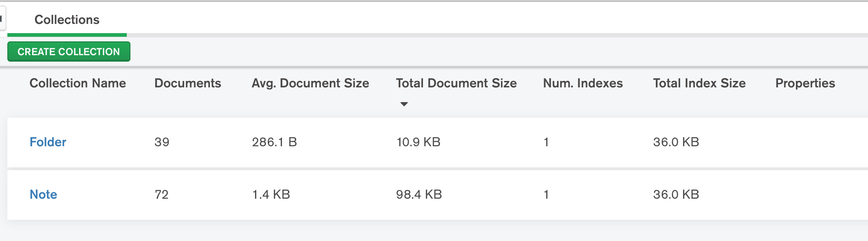868x241 pixels.
Task: Sort by Total Index Size header
Action: [x=699, y=83]
